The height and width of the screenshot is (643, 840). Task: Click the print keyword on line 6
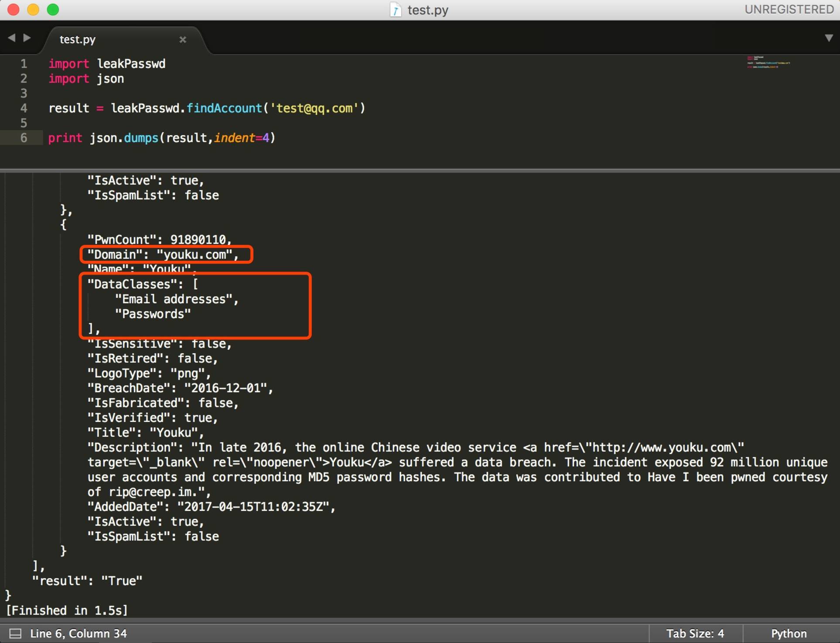point(65,138)
